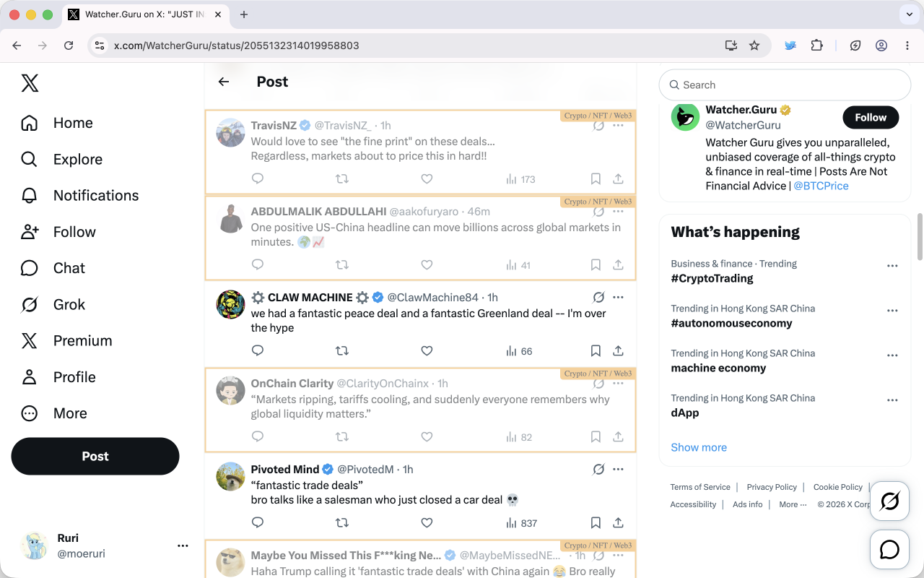The image size is (924, 578).
Task: Click the X logo in sidebar
Action: click(30, 84)
